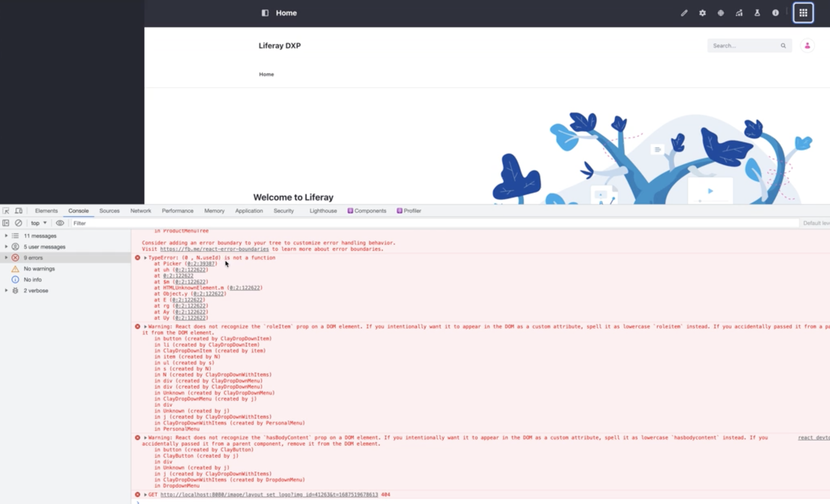Switch to the Security tab
The image size is (830, 504).
(x=284, y=211)
